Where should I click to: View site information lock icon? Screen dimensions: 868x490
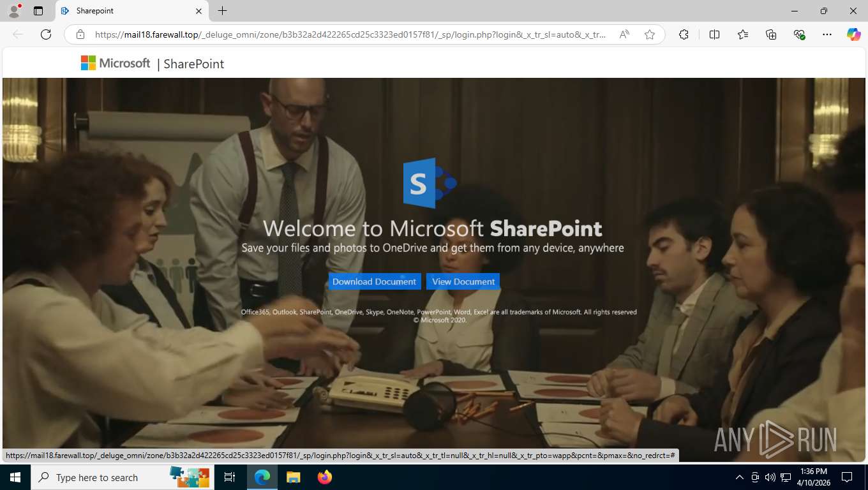80,34
